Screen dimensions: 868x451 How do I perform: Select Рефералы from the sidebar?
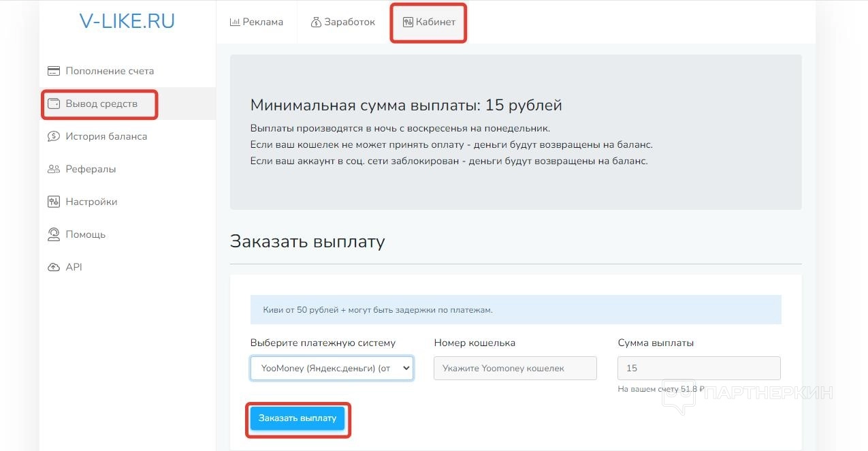pos(91,169)
